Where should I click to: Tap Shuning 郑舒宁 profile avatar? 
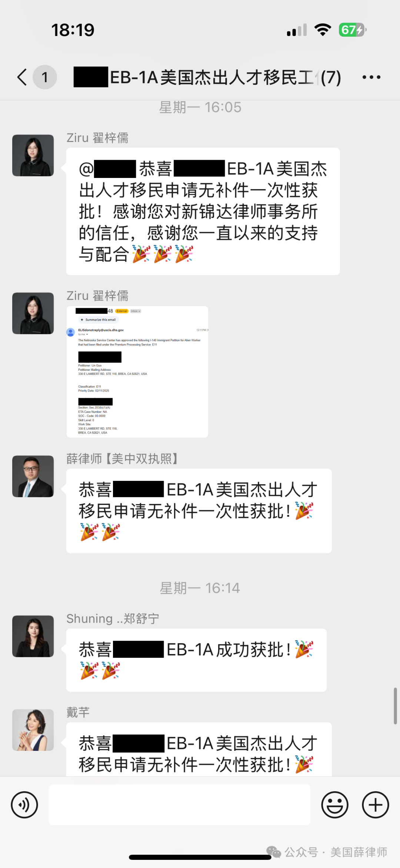(x=33, y=636)
